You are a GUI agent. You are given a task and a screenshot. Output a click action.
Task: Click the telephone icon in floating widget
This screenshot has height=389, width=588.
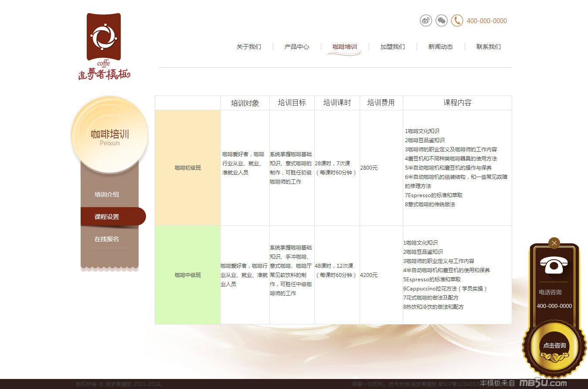click(x=554, y=265)
